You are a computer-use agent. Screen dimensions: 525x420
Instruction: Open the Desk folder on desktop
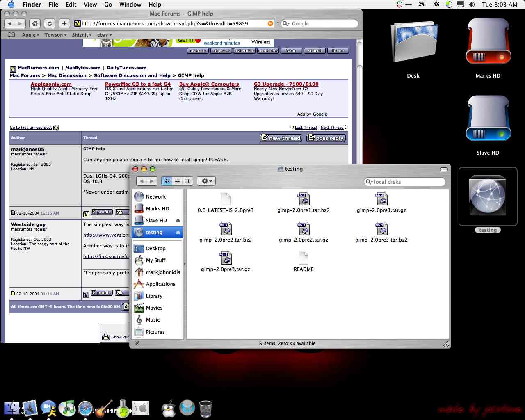(x=413, y=42)
